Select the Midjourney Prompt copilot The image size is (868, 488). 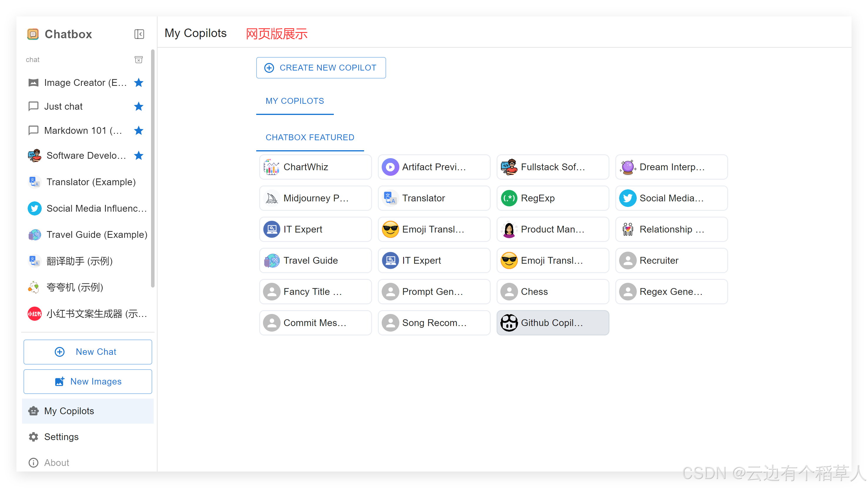pos(315,198)
